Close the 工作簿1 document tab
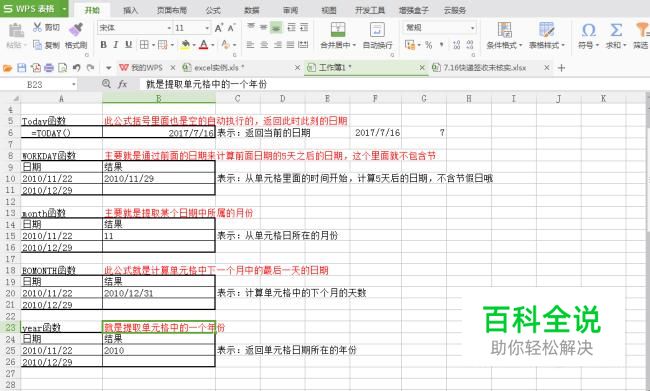This screenshot has width=650, height=391. 422,68
